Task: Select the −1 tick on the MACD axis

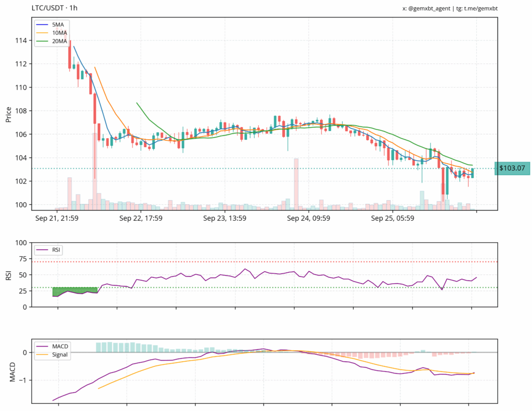Action: pyautogui.click(x=23, y=380)
